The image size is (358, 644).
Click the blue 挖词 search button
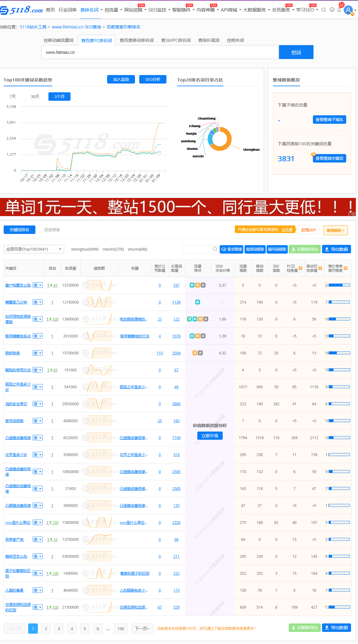pos(296,52)
